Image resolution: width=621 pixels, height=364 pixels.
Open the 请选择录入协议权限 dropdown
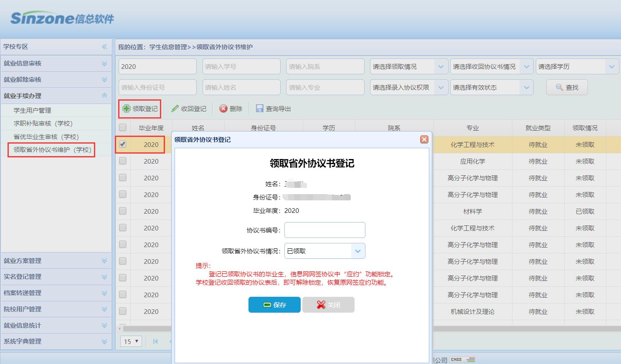point(409,87)
